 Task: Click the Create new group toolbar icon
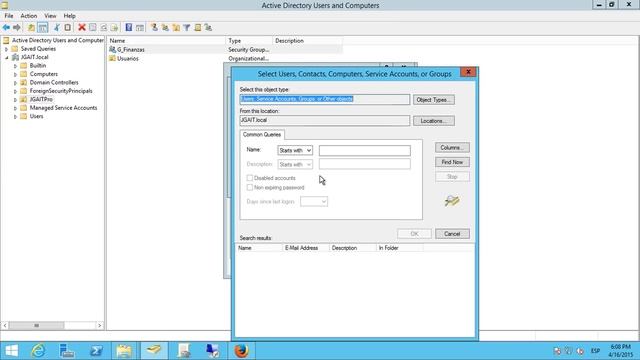[x=165, y=27]
